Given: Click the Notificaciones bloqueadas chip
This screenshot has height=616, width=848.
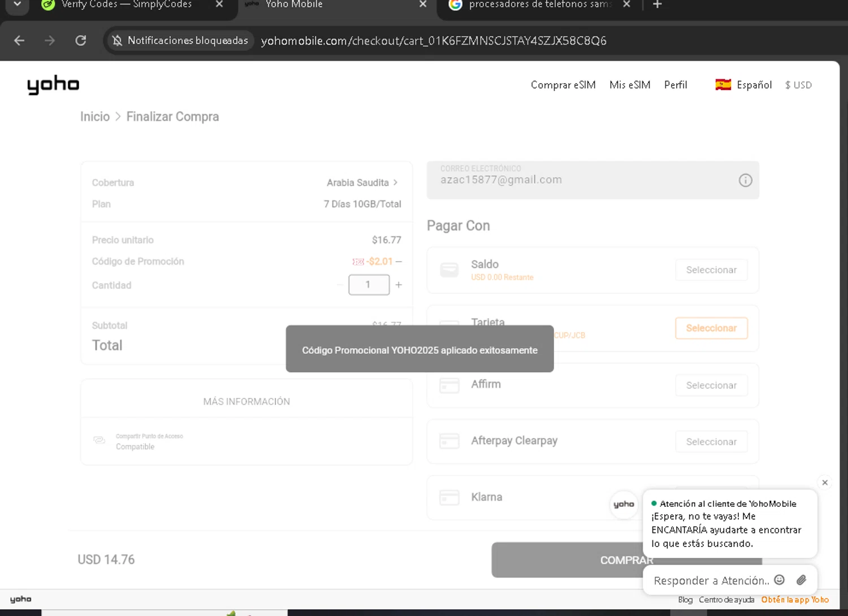Looking at the screenshot, I should pos(180,41).
